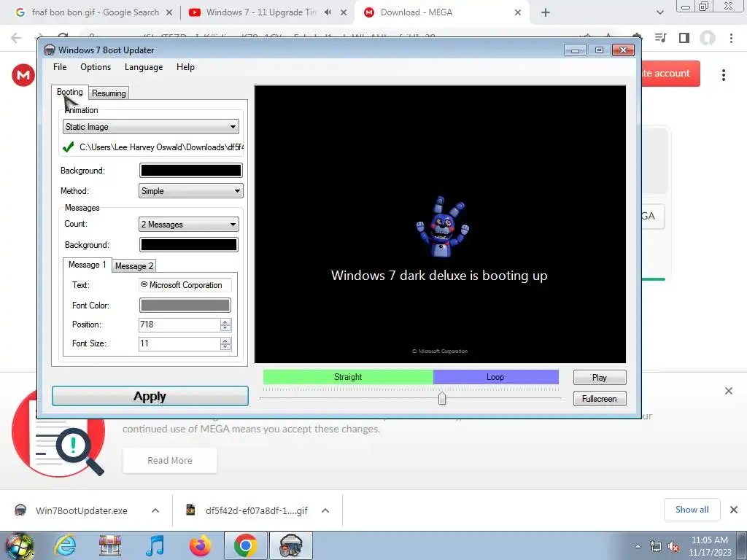
Task: Click the Read More button
Action: click(170, 461)
